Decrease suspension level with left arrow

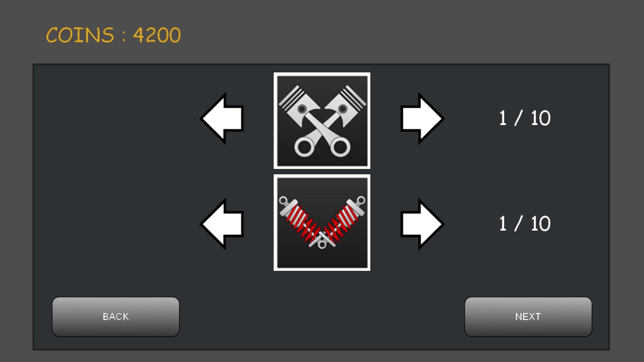click(221, 224)
